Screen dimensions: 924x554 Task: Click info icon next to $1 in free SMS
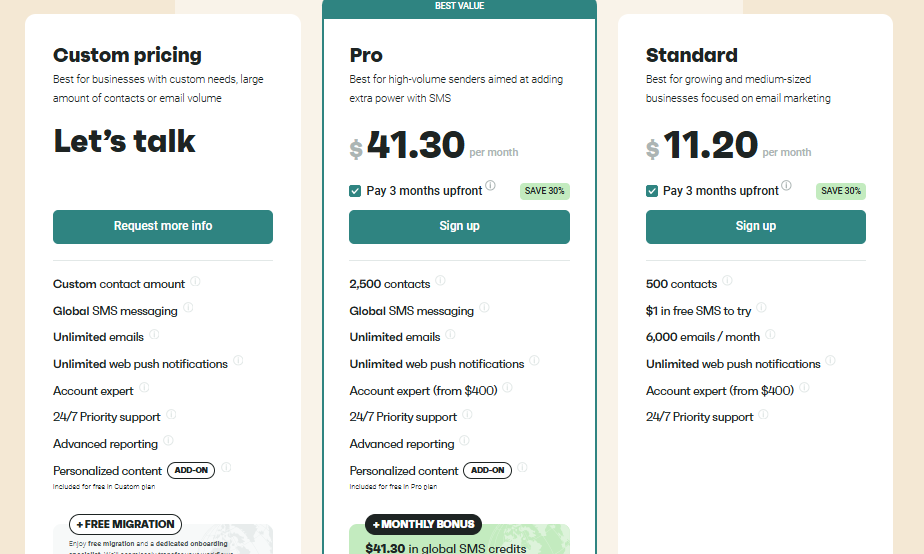click(761, 309)
